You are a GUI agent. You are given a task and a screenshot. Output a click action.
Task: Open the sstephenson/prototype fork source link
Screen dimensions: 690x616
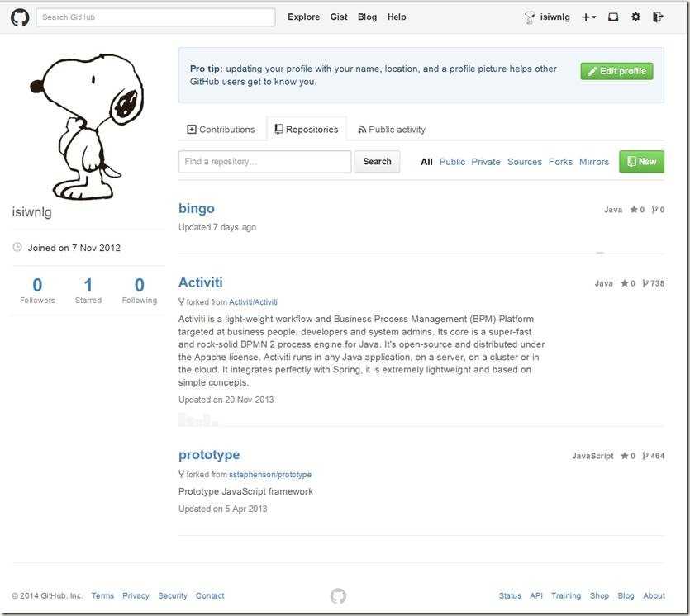270,475
